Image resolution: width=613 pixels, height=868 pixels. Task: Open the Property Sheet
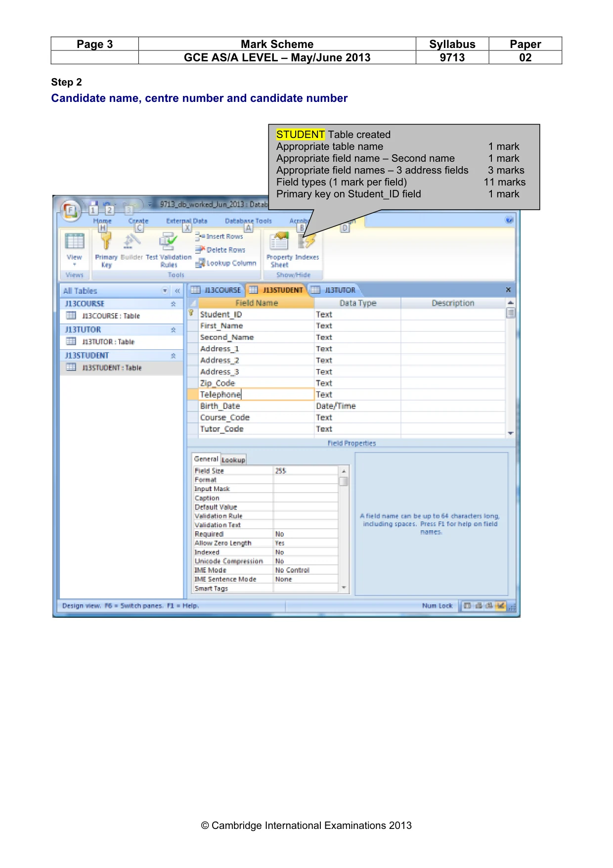point(279,250)
